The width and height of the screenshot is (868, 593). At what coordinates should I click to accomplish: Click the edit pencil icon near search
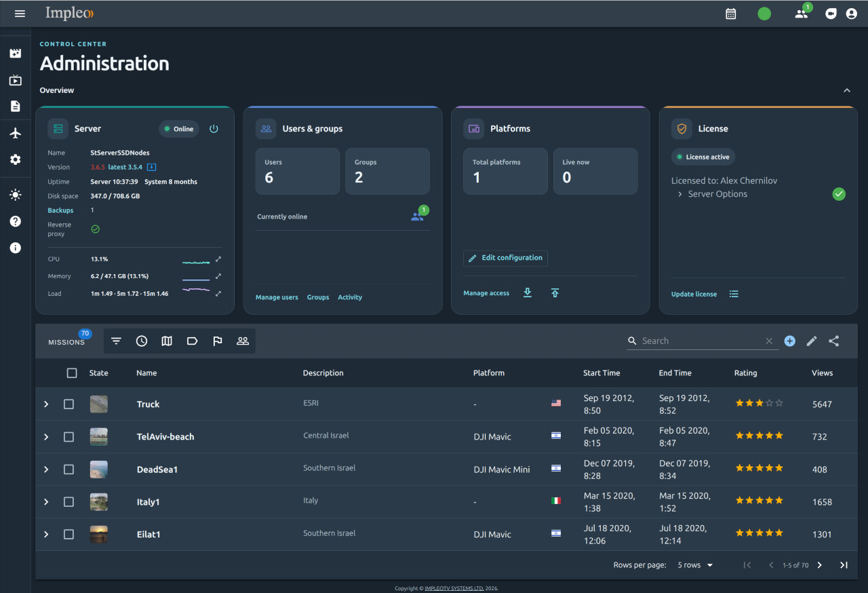(812, 341)
